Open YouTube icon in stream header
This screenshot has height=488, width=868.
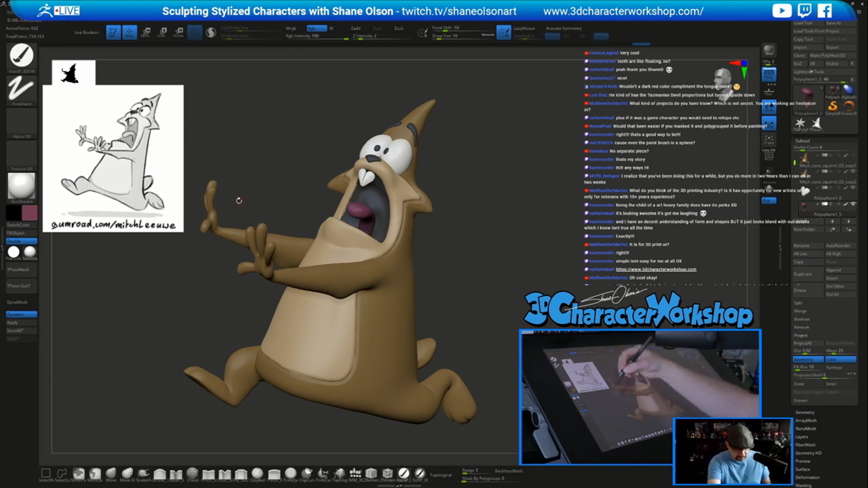click(x=782, y=10)
